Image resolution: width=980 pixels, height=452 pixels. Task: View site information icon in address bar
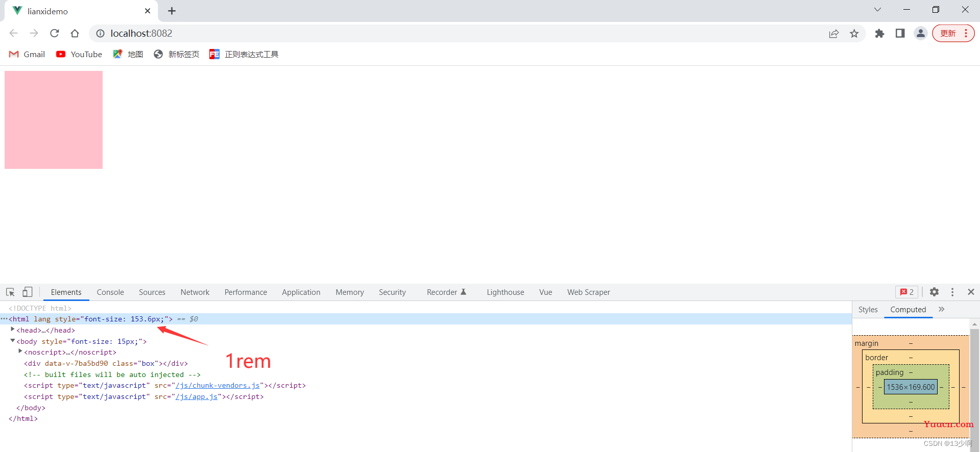101,33
